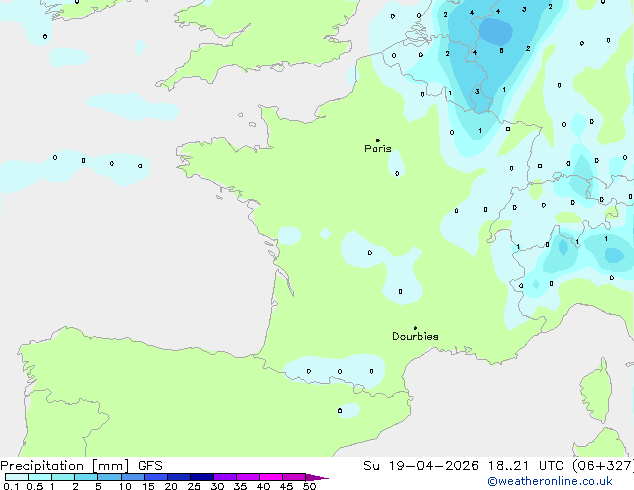Select the dark navy swatch between 25 and 30
Viewport: 634px width, 490px height.
coord(202,477)
